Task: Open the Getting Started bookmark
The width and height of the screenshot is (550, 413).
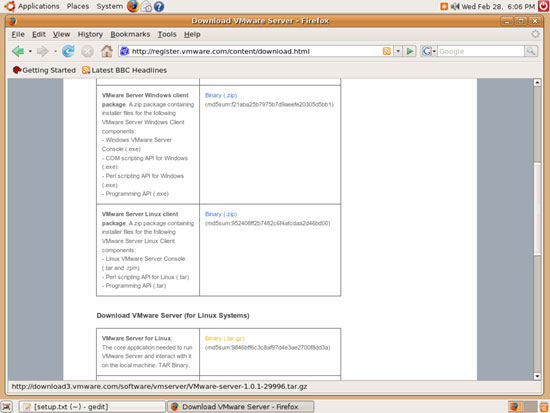Action: [x=44, y=70]
